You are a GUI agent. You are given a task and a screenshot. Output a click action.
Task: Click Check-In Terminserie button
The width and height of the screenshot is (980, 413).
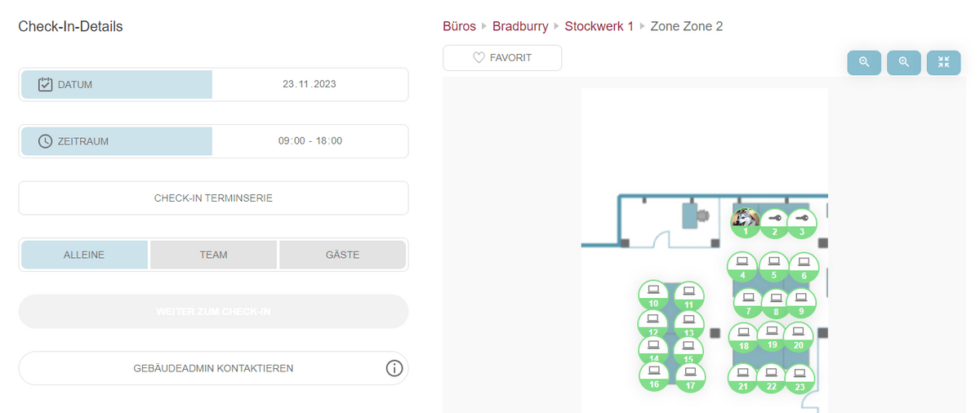213,198
